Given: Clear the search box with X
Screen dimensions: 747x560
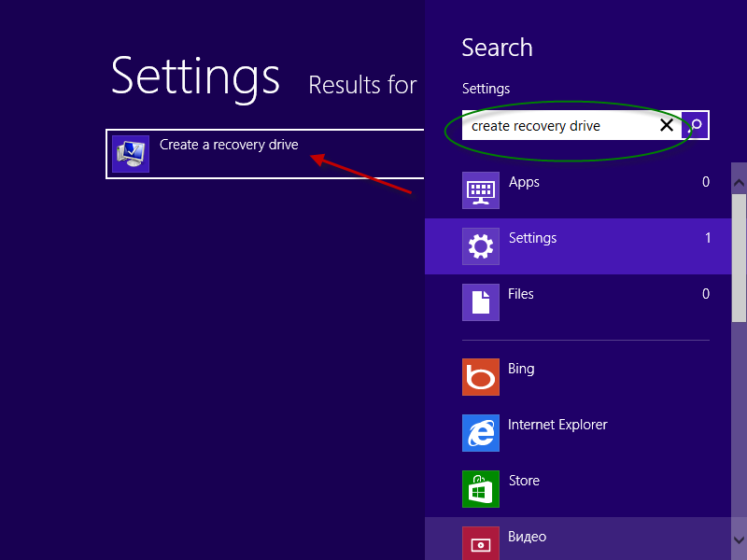Looking at the screenshot, I should 667,125.
